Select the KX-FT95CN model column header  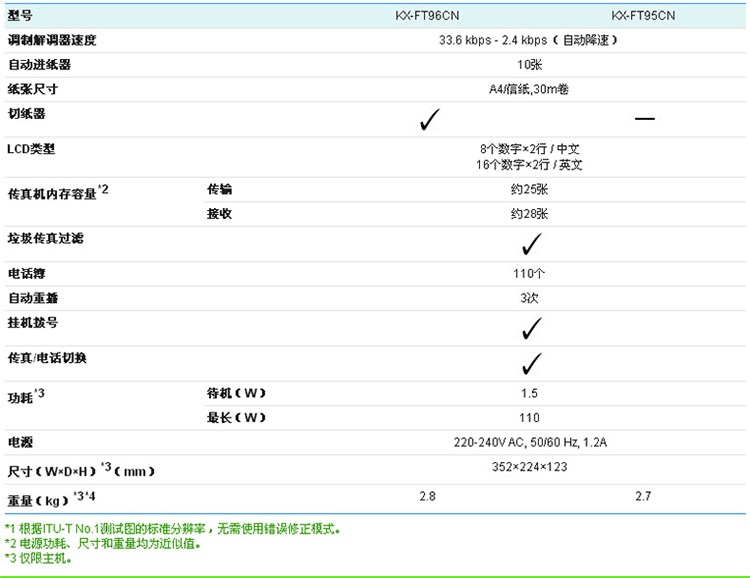coord(643,15)
